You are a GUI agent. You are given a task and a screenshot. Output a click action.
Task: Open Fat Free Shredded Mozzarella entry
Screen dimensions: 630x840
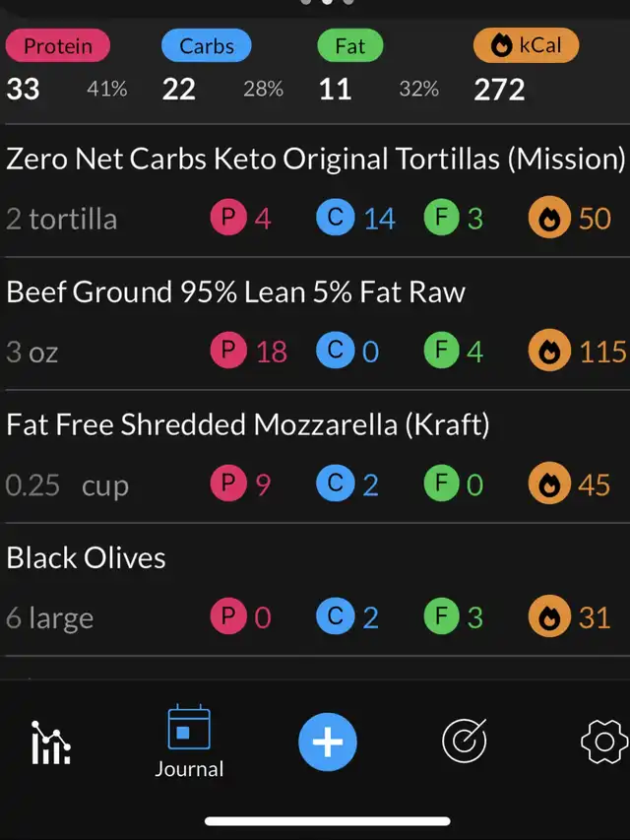(x=315, y=456)
